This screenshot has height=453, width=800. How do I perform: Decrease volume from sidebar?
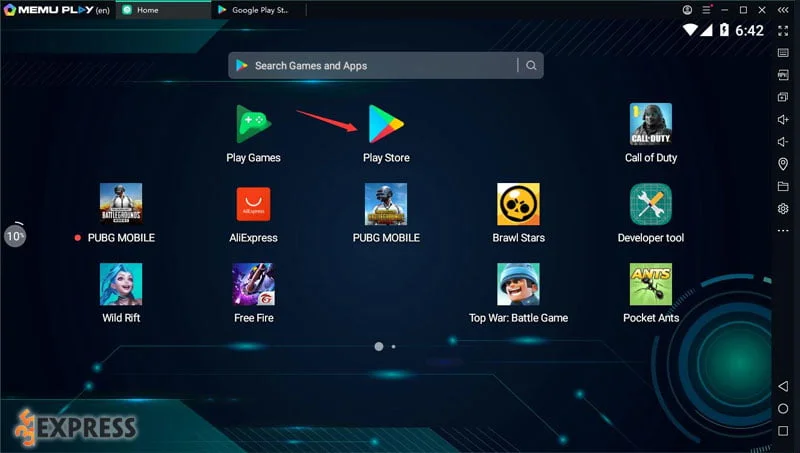[x=783, y=142]
